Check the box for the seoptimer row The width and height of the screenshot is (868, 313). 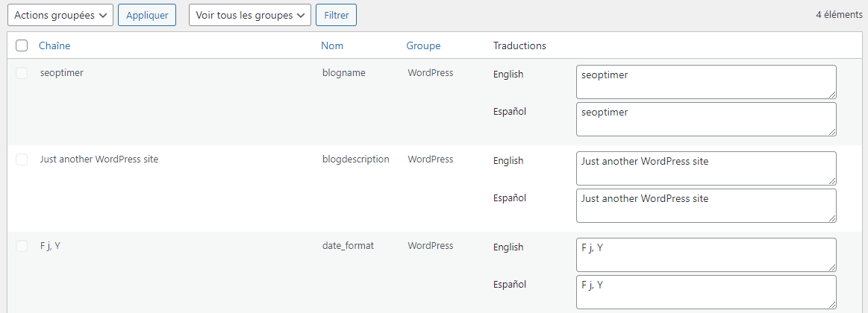click(x=22, y=73)
